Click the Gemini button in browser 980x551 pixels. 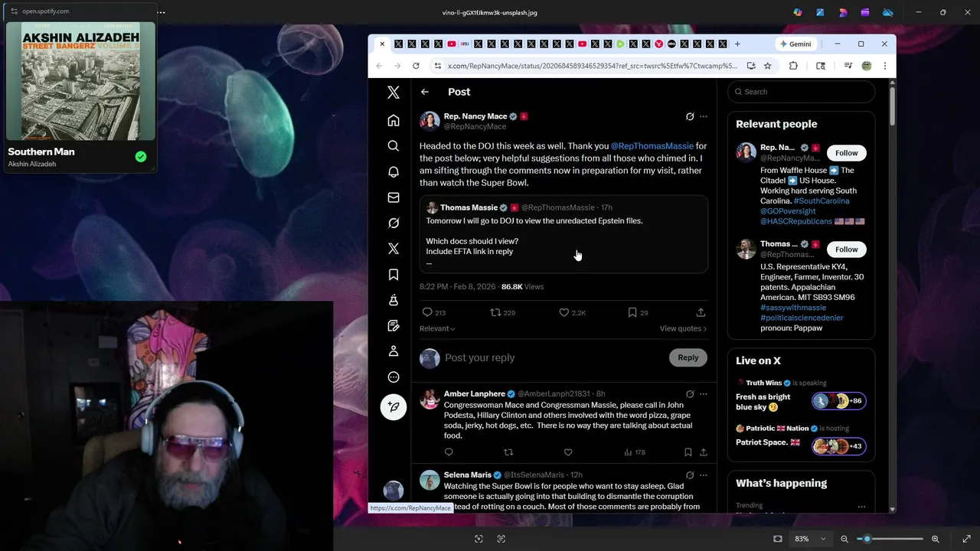click(795, 44)
